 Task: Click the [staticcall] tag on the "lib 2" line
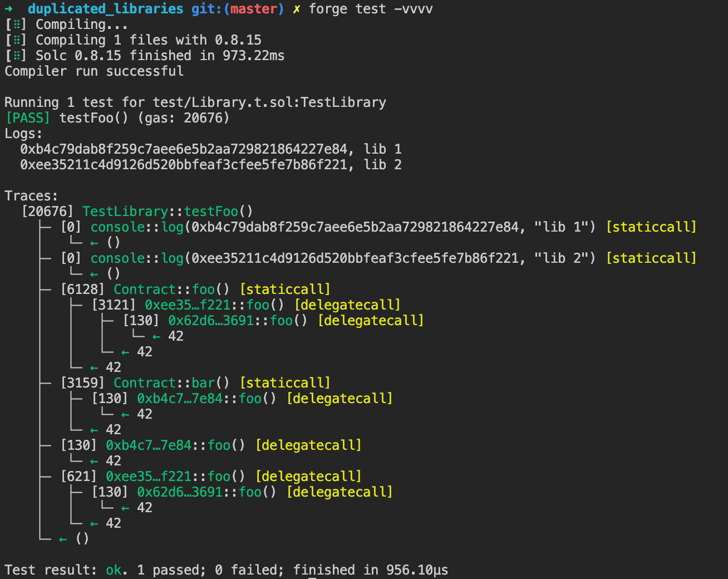tap(651, 258)
